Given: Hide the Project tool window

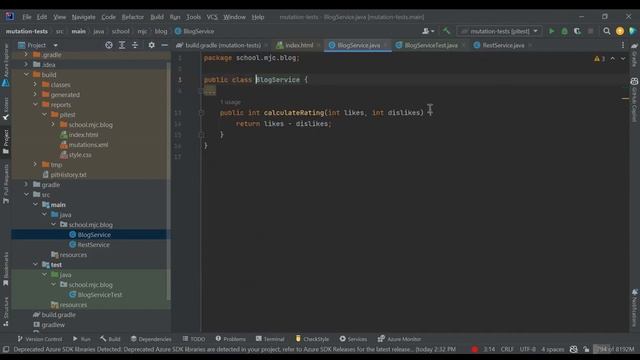Looking at the screenshot, I should tap(164, 45).
